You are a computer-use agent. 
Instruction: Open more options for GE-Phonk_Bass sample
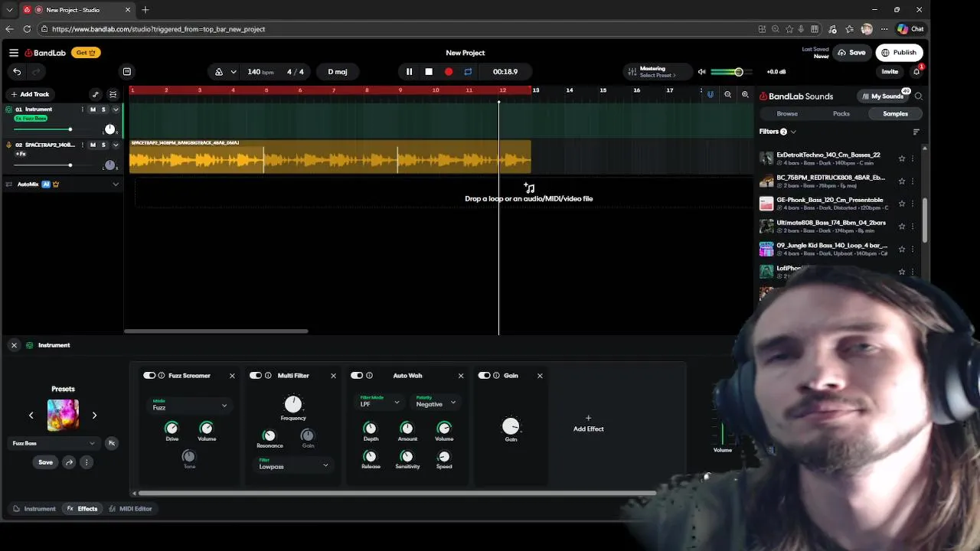point(913,204)
